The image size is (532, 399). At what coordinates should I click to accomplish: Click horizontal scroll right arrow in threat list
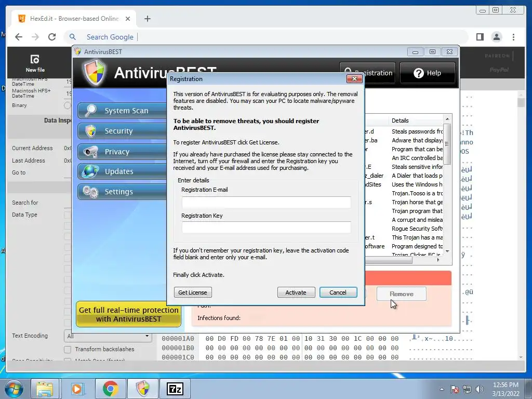pos(438,260)
